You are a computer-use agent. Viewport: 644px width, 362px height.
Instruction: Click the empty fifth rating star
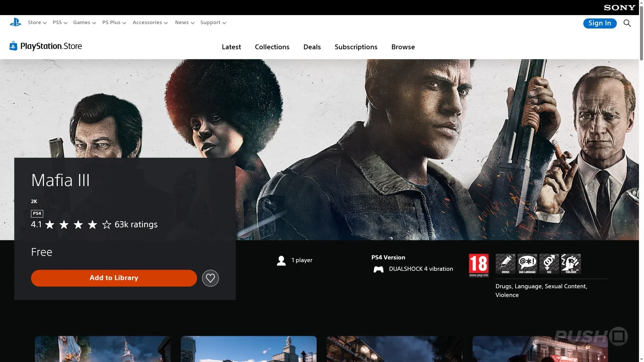tap(107, 225)
